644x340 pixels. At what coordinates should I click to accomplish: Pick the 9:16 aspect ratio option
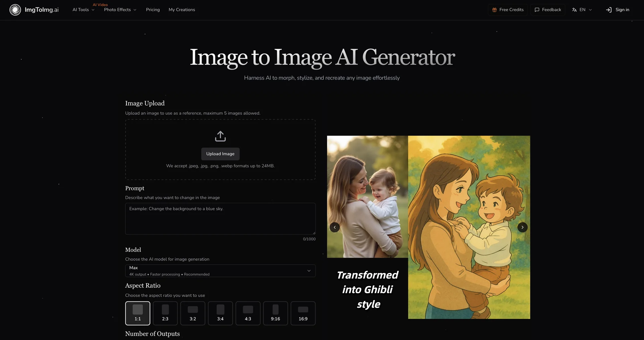pos(275,313)
